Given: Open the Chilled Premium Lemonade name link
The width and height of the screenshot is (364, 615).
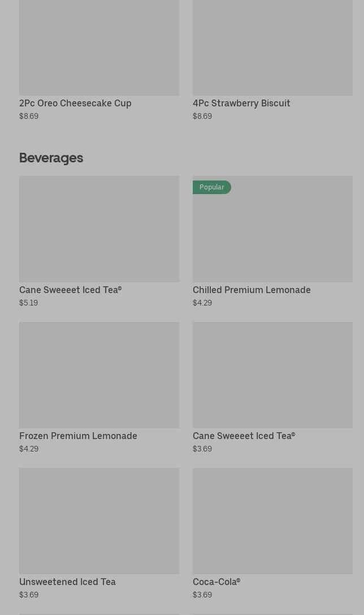Looking at the screenshot, I should coord(252,290).
